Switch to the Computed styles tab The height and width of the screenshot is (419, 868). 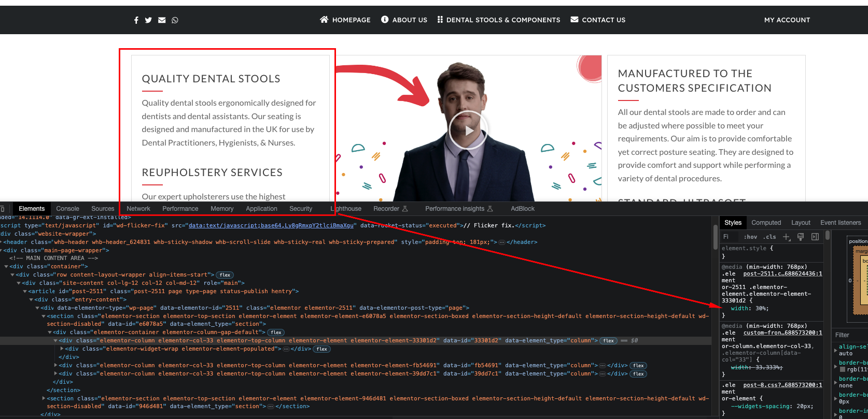pyautogui.click(x=766, y=223)
